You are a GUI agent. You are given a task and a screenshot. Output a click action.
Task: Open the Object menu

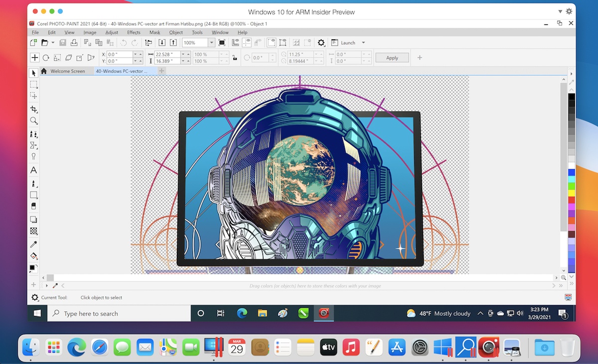pos(176,32)
